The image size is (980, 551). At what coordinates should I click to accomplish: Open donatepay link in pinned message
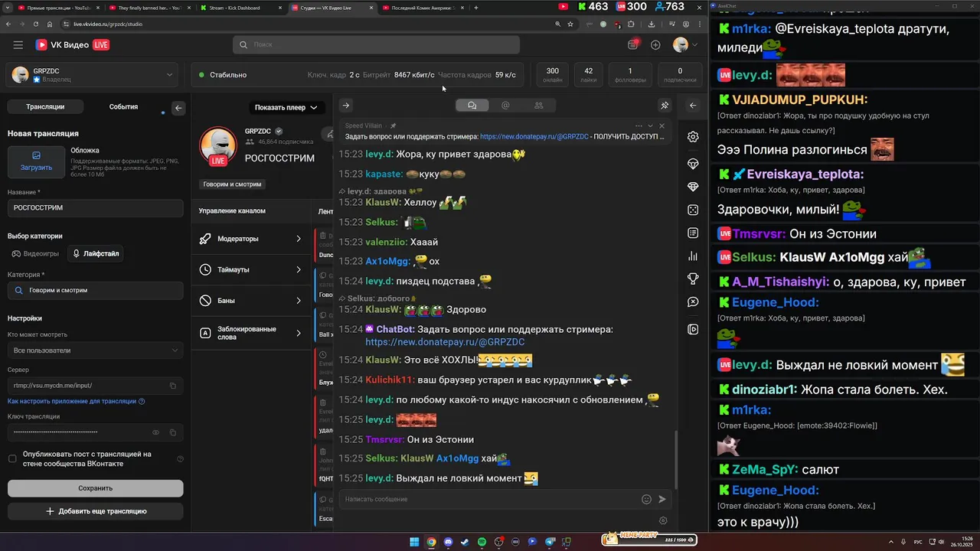534,136
